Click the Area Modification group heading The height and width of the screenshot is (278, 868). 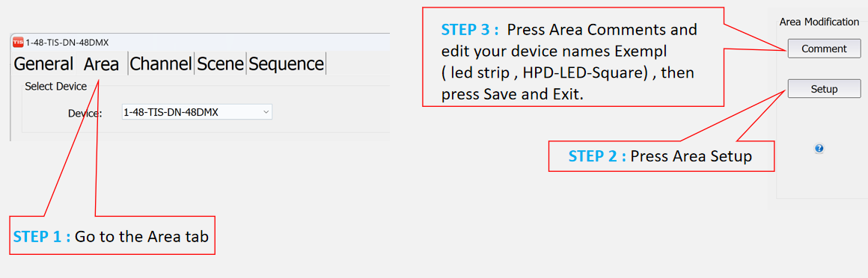[819, 22]
